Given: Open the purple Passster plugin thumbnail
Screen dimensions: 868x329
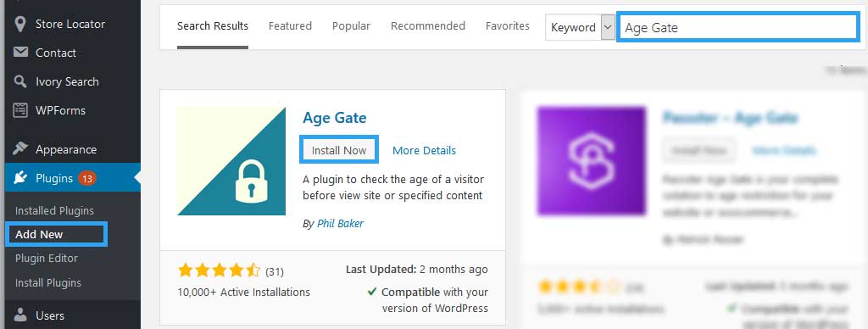Looking at the screenshot, I should pos(591,161).
